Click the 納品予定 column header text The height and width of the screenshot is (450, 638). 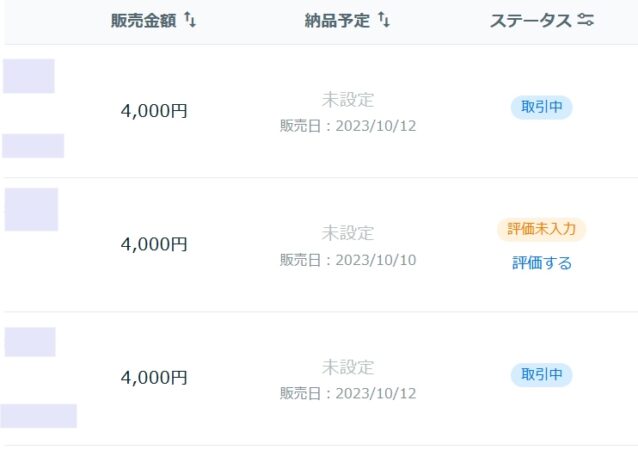pos(337,21)
